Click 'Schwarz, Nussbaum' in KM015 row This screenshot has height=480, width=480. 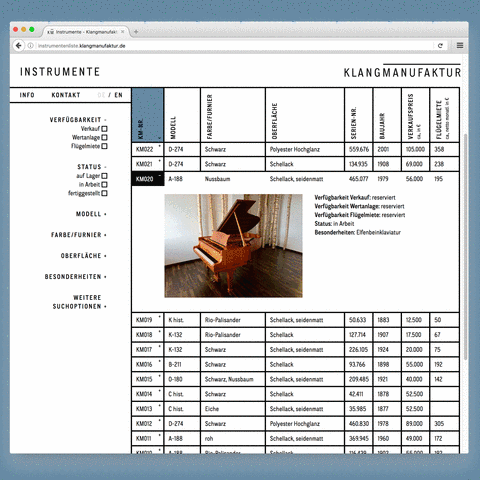(x=229, y=379)
